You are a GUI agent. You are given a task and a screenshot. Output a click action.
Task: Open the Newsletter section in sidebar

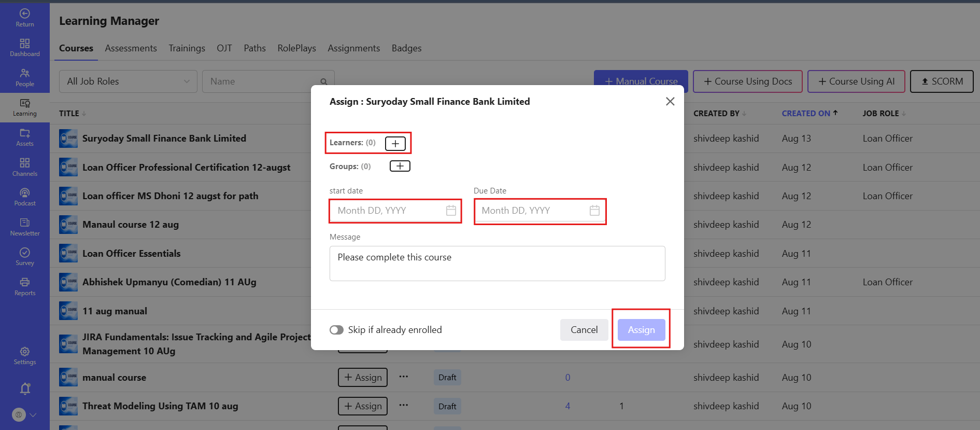tap(25, 227)
